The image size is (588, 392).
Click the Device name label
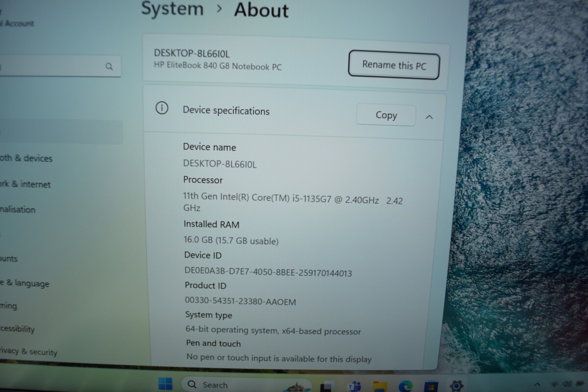point(209,147)
